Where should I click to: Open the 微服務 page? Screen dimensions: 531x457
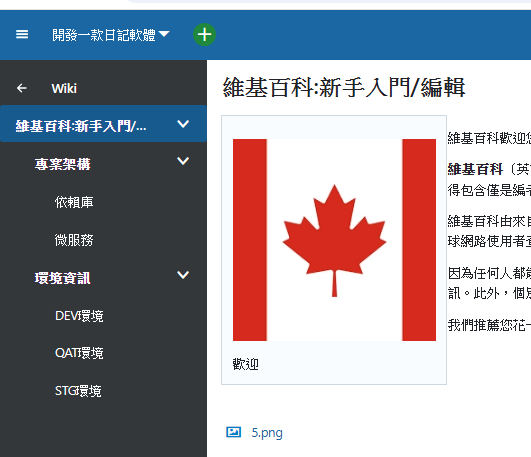[74, 240]
